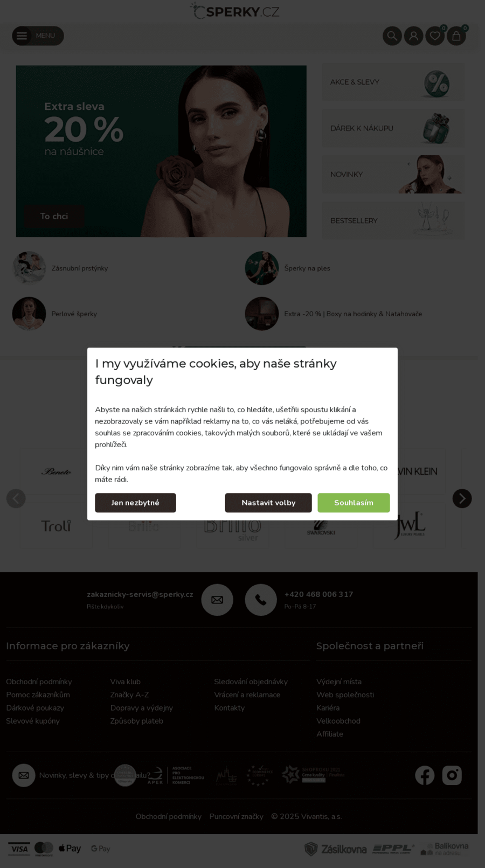Click To chci on earrings banner
485x868 pixels.
tap(54, 216)
